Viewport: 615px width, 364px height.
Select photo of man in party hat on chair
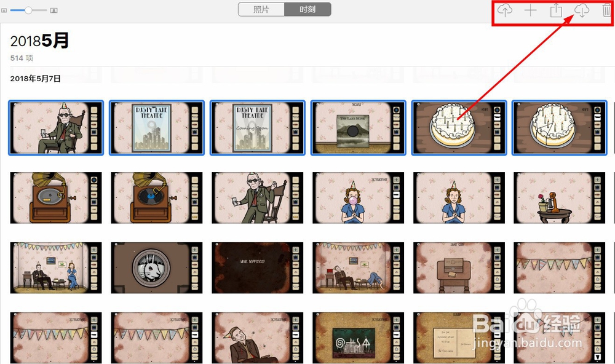tap(56, 128)
